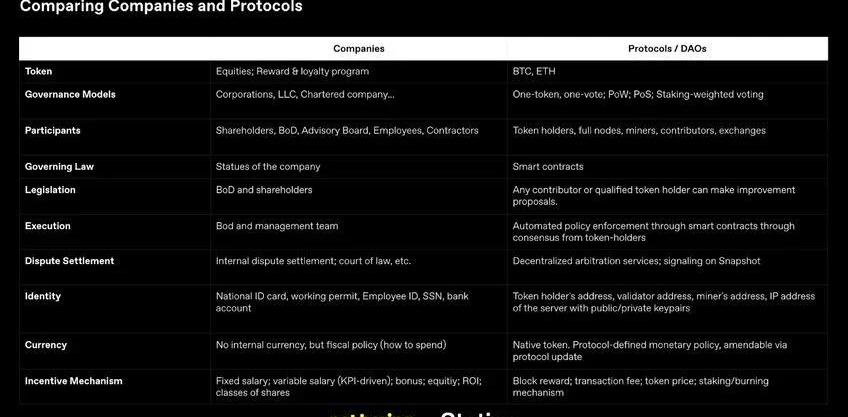Click the 'Incentive Mechanism' row label
848x417 pixels.
(x=74, y=381)
